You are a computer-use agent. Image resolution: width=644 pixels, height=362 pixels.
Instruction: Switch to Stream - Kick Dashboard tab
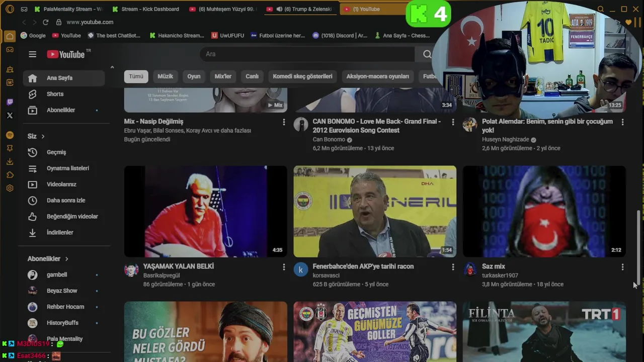coord(146,9)
